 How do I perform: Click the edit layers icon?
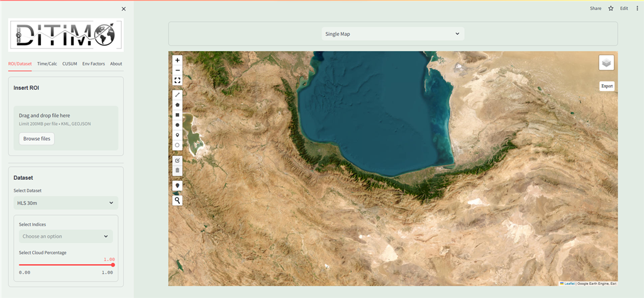click(177, 160)
